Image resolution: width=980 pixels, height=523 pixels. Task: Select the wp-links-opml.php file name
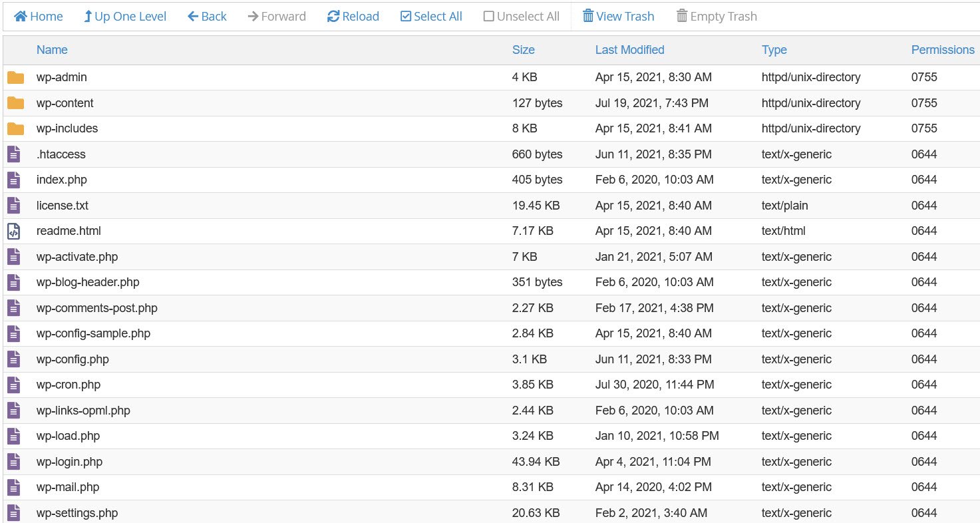click(x=83, y=411)
